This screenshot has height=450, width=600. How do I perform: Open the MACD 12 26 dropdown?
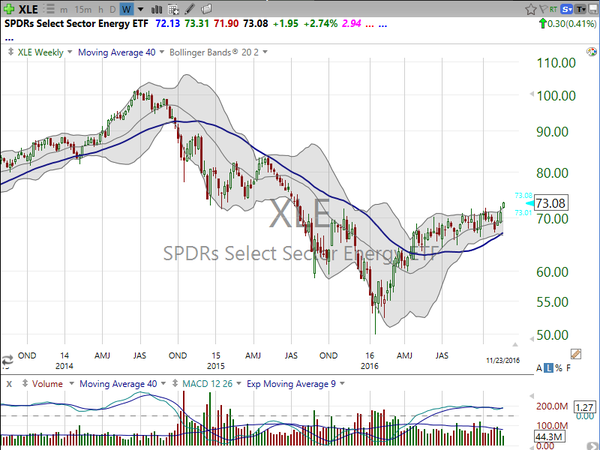click(238, 383)
